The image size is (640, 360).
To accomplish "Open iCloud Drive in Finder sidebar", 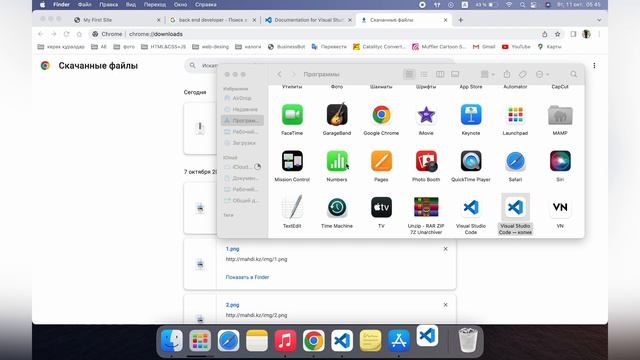I will [242, 167].
